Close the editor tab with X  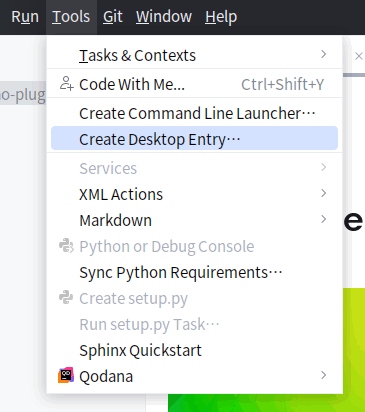[359, 56]
